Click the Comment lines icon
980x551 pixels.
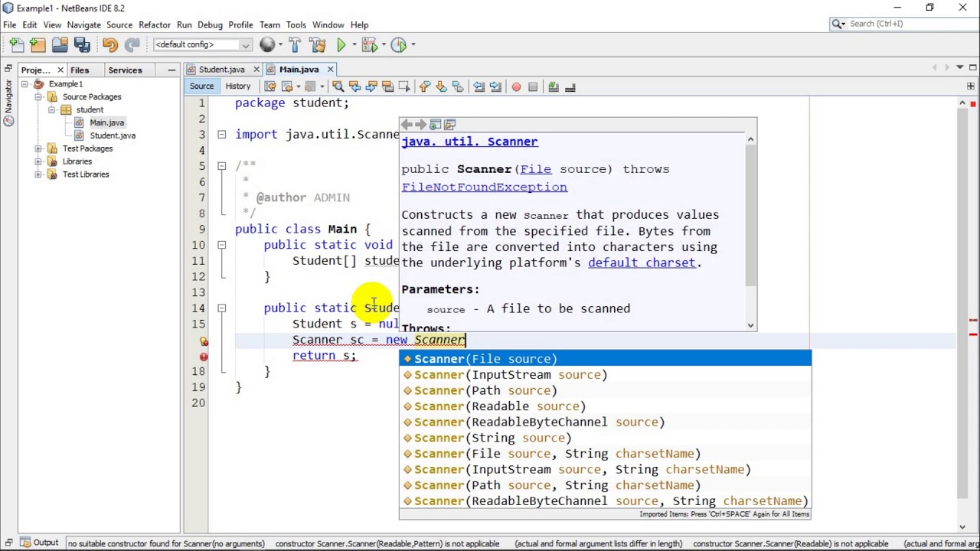point(554,86)
